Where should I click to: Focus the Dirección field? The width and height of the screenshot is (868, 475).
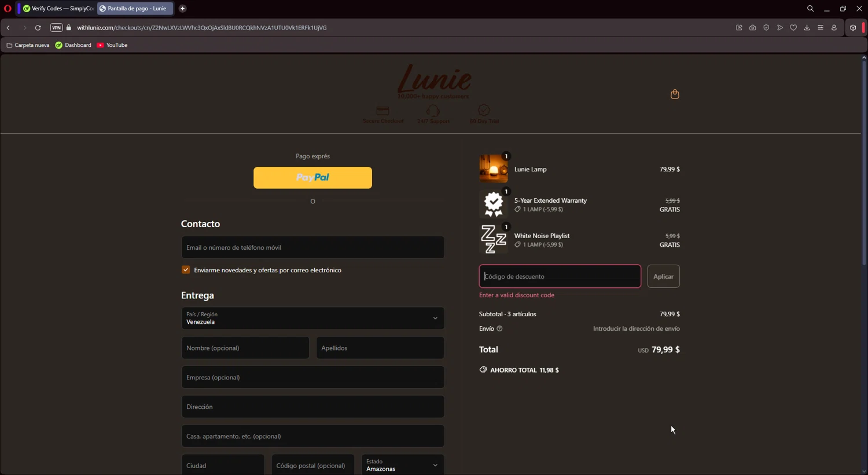coord(312,407)
